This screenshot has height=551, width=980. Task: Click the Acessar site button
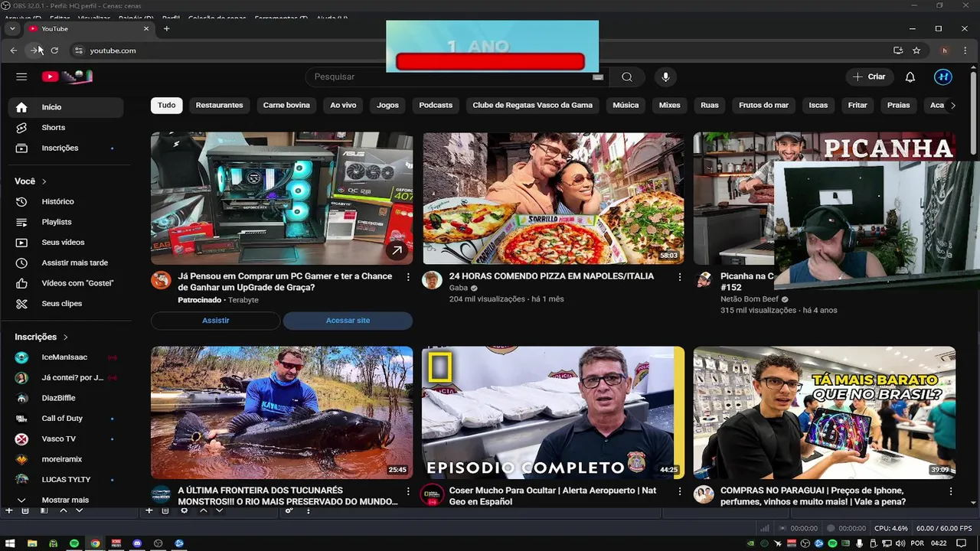[348, 321]
